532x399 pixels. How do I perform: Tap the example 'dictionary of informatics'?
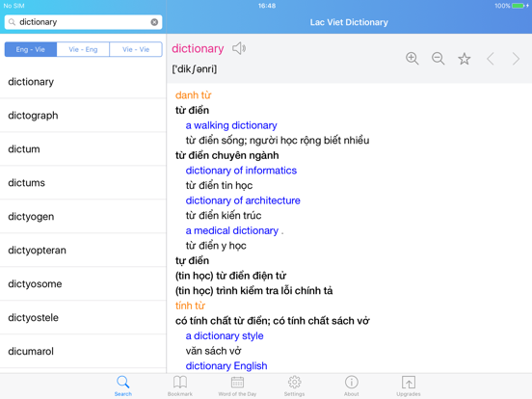tap(241, 171)
